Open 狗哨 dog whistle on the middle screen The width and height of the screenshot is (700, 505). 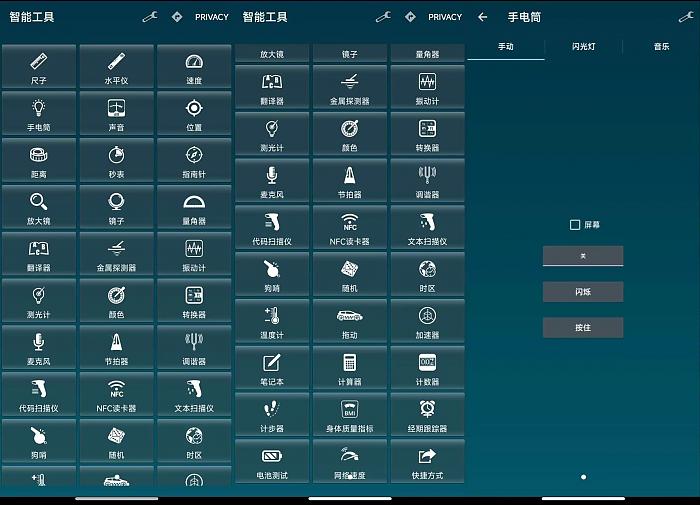click(x=272, y=275)
